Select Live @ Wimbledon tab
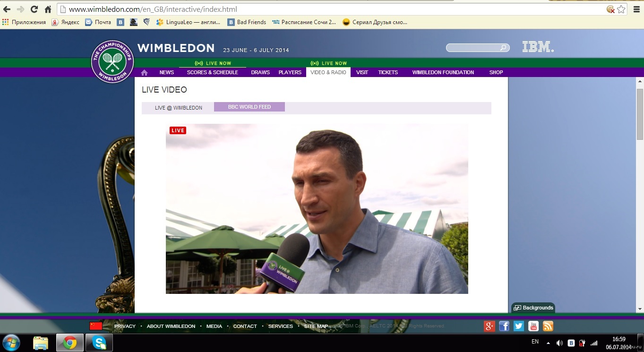Viewport: 644px width, 352px height. pos(178,108)
